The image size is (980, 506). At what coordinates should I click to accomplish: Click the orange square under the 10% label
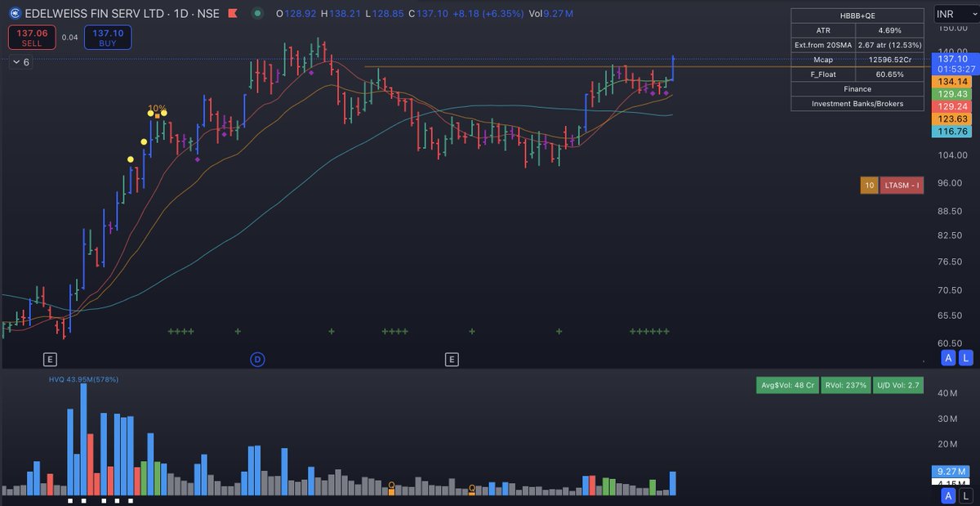(157, 115)
